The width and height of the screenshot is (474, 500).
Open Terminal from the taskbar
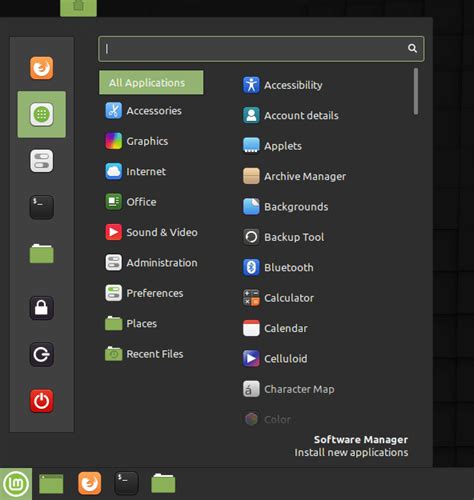click(126, 483)
